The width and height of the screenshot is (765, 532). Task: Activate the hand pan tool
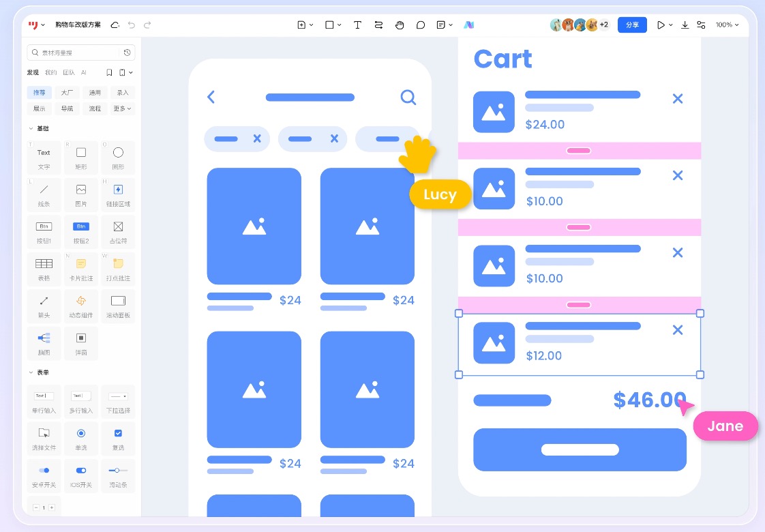(x=400, y=25)
